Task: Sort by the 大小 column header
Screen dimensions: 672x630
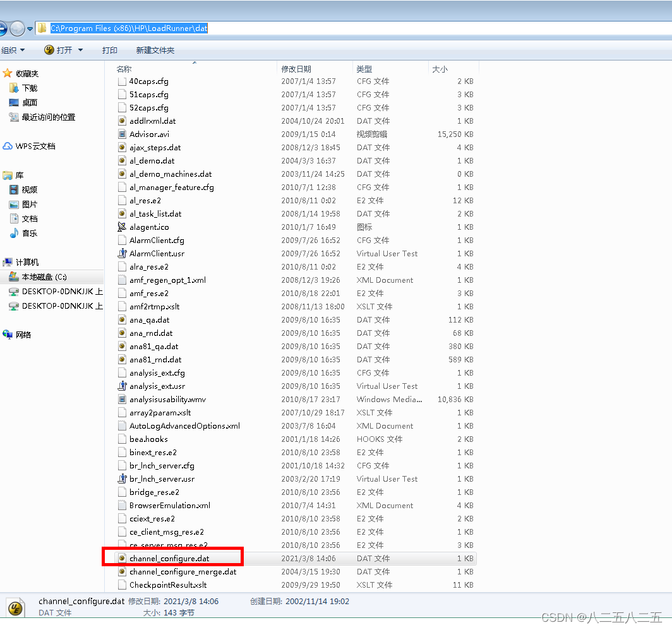Action: [440, 69]
